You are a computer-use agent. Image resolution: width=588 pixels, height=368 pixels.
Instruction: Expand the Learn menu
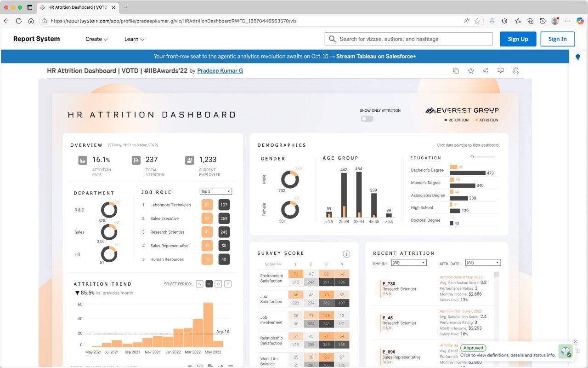(134, 39)
